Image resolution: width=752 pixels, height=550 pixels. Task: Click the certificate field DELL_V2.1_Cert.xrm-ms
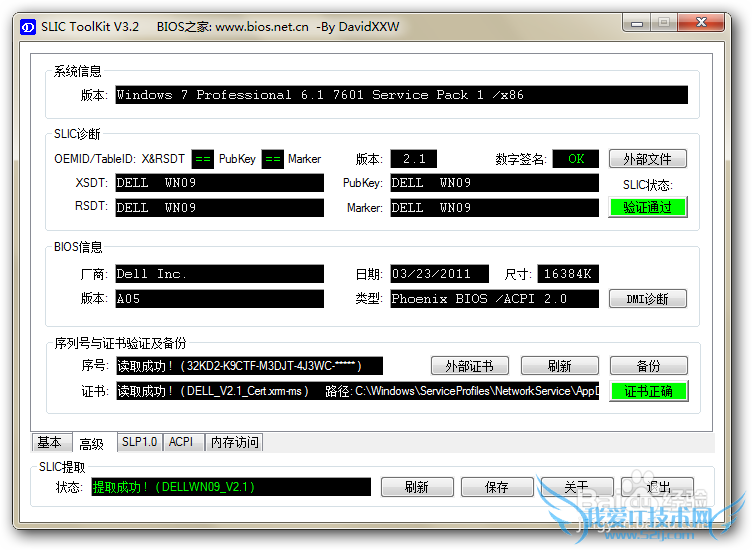coord(358,391)
